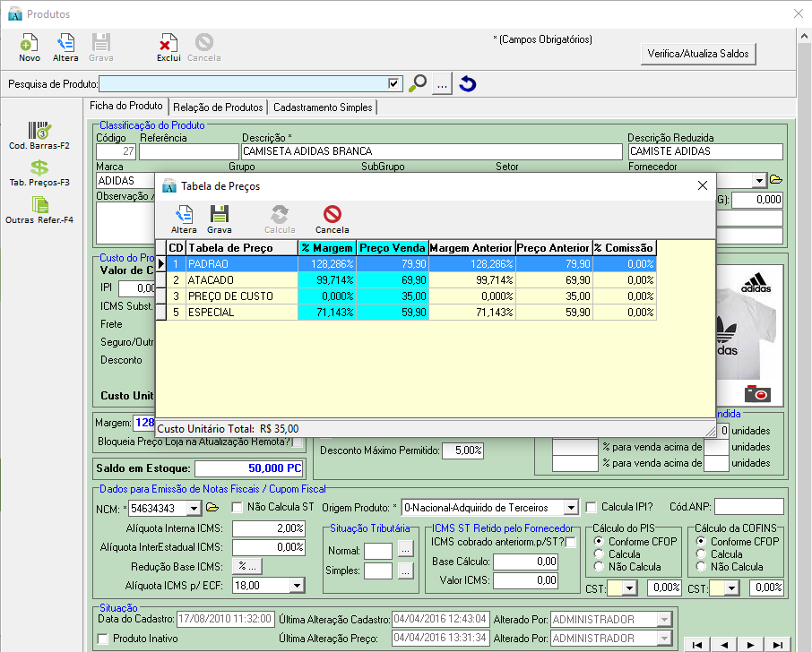Open the Alíquota ICMS p/ ECF dropdown
812x652 pixels.
298,585
